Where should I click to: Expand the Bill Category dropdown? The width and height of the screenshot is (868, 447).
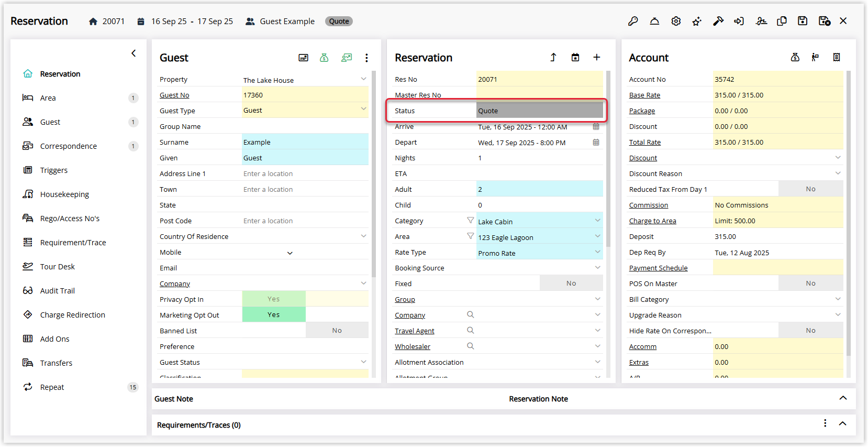838,299
